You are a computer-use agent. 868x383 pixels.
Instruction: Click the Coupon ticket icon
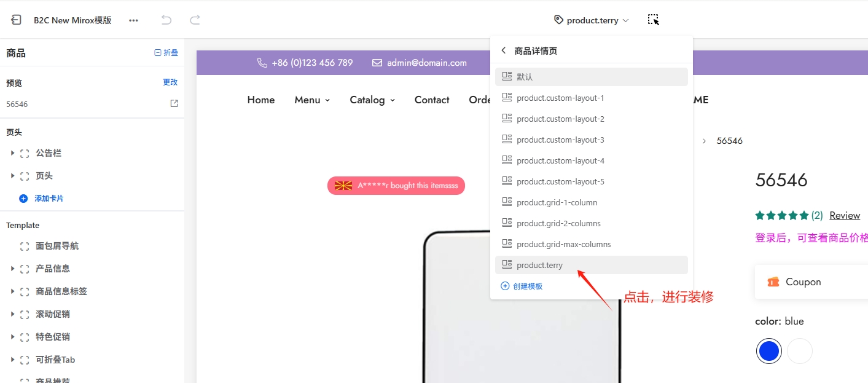click(773, 282)
